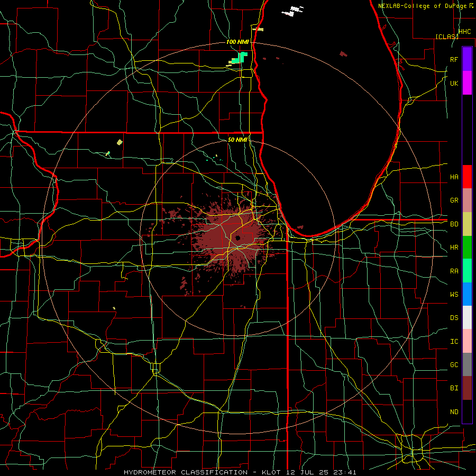
Task: Click the 'BI' legend label
Action: (454, 388)
